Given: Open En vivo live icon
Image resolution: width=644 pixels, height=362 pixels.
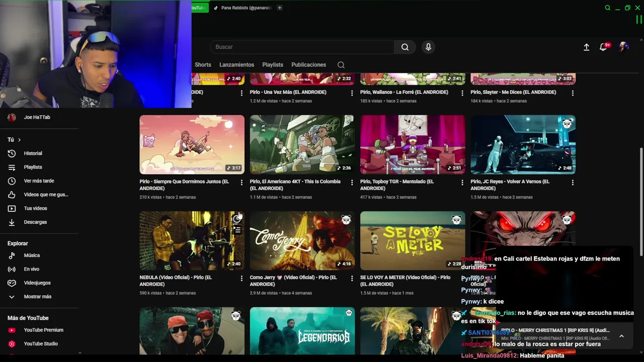Looking at the screenshot, I should click(x=12, y=269).
